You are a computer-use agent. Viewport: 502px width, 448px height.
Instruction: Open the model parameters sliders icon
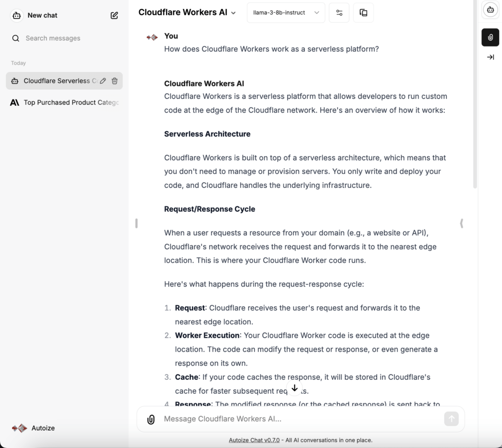click(339, 12)
